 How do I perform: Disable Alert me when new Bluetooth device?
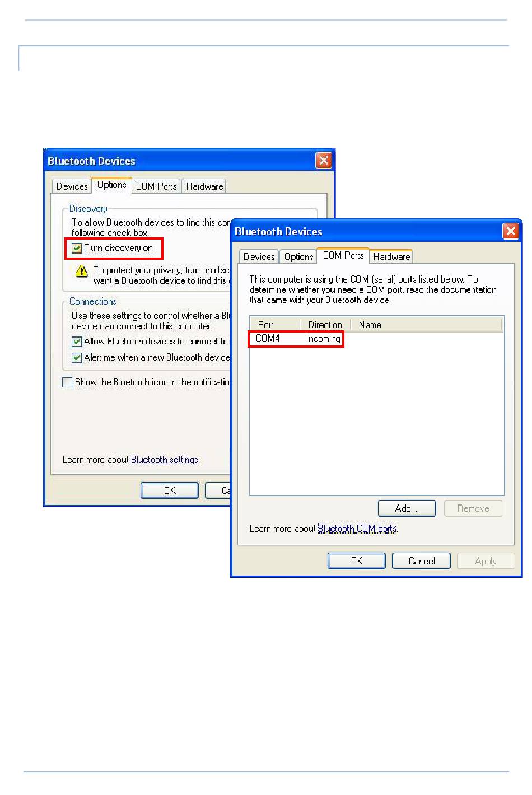click(x=77, y=358)
